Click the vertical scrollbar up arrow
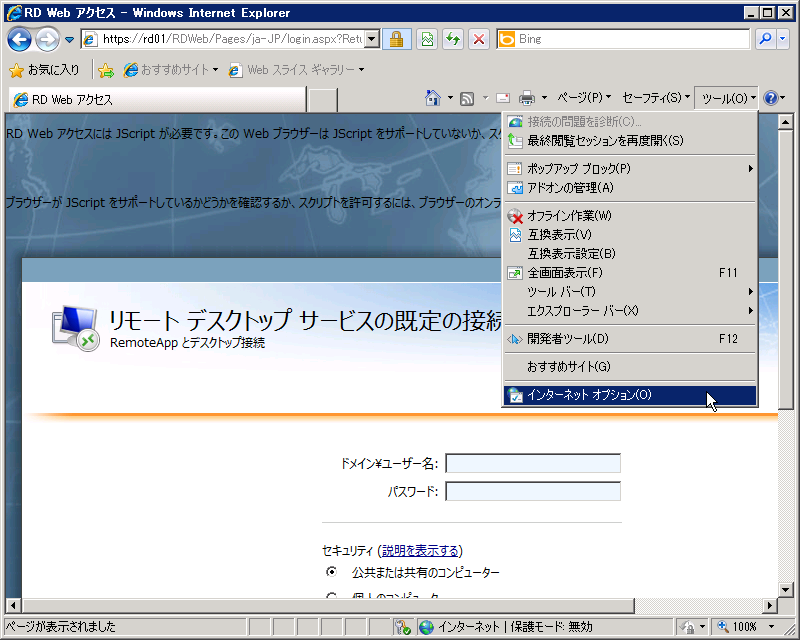 click(x=786, y=122)
